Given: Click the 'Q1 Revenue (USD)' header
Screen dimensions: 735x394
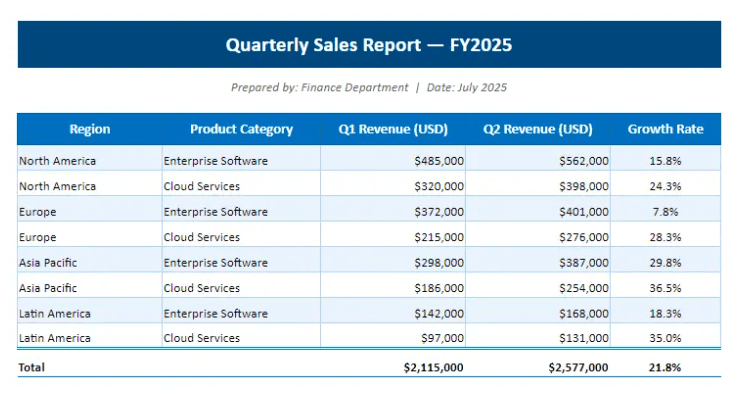Looking at the screenshot, I should point(393,129).
